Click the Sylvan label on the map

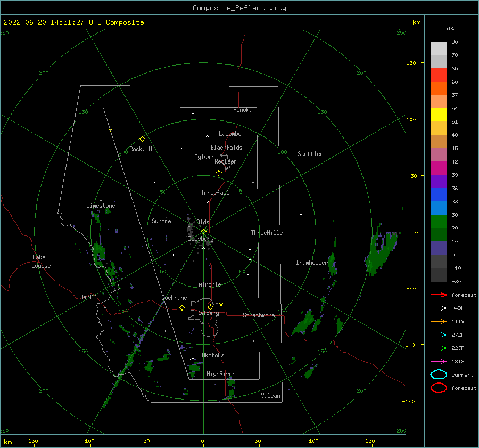pos(204,157)
